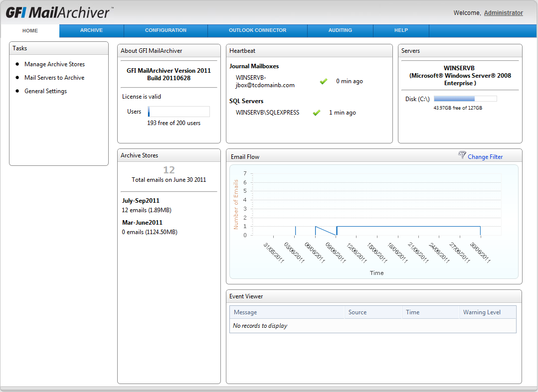Click the large '12' total emails count
Viewport: 538px width, 392px height.
click(169, 170)
